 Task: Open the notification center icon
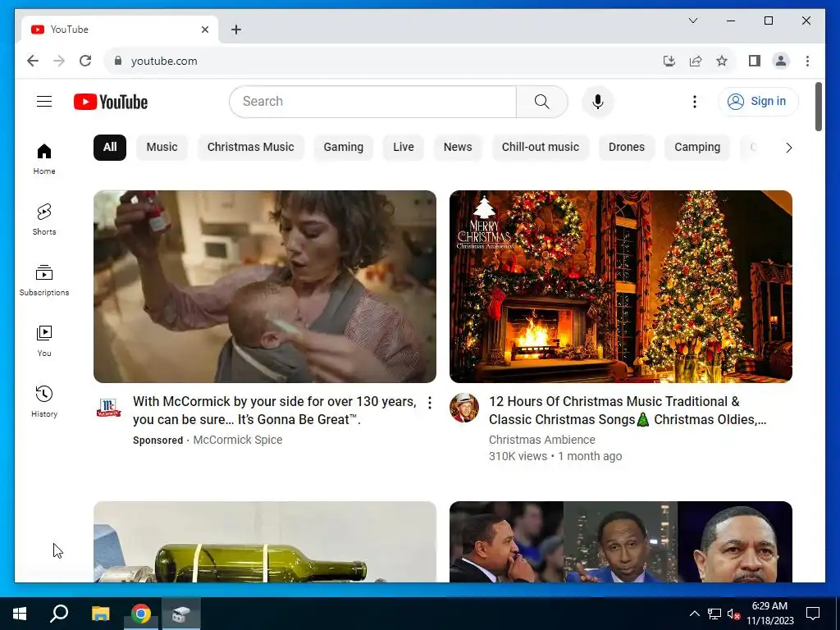point(813,614)
